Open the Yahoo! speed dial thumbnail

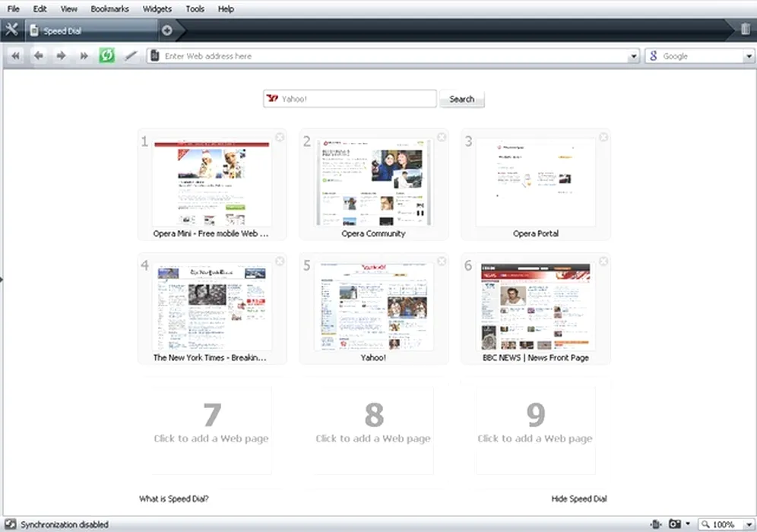click(373, 307)
